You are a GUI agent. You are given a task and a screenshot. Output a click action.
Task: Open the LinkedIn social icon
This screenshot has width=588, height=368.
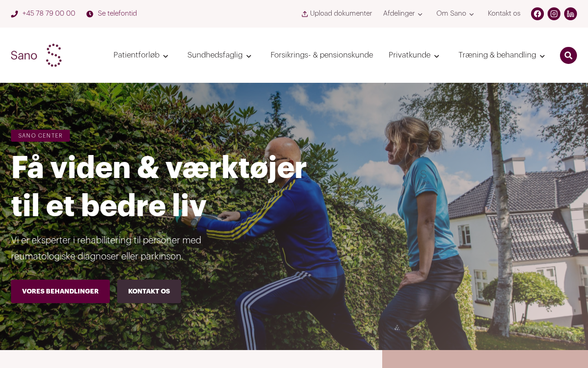(x=571, y=14)
